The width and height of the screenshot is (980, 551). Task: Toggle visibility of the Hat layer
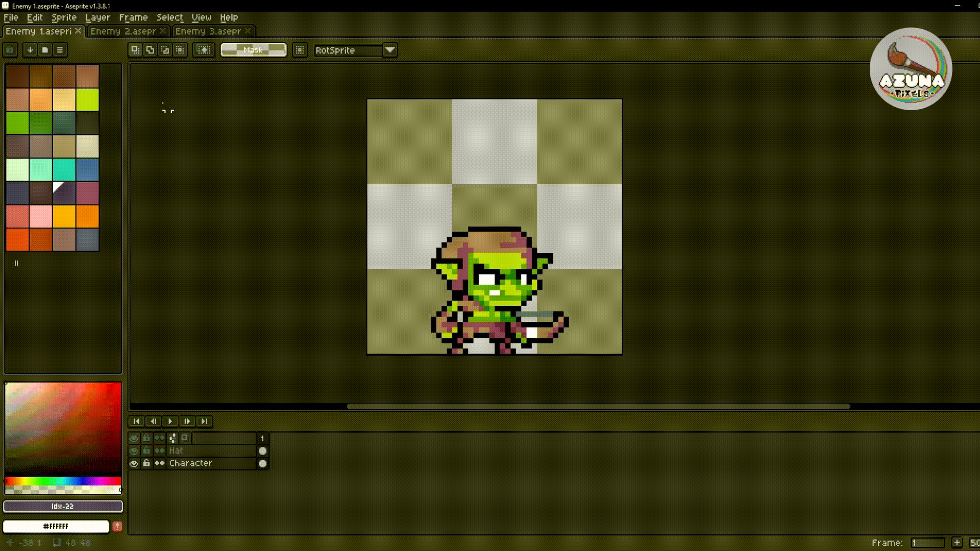pos(134,451)
